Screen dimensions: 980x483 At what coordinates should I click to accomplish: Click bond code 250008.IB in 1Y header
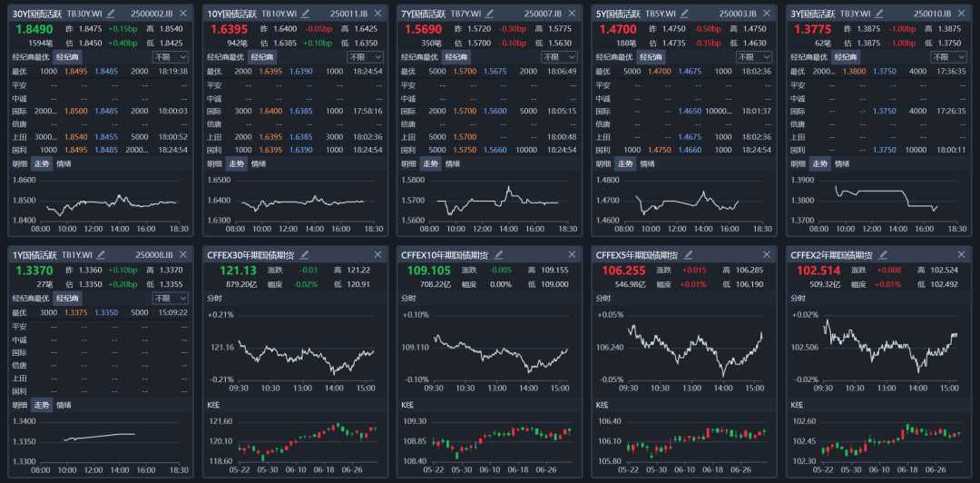coord(154,254)
